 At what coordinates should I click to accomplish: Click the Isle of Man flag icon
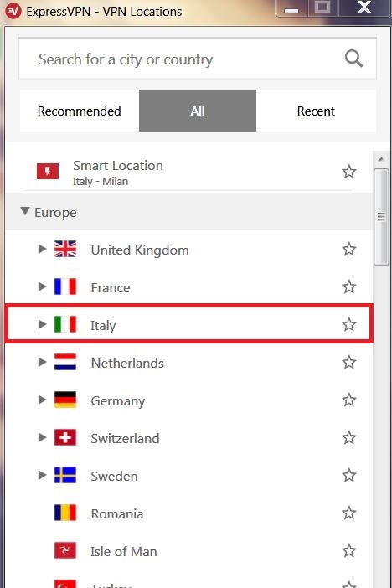(x=65, y=550)
